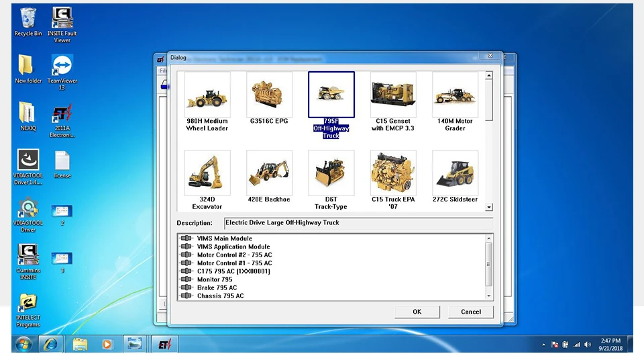The image size is (644, 356).
Task: Select C175 795 AC (1XX00001) text
Action: 233,271
